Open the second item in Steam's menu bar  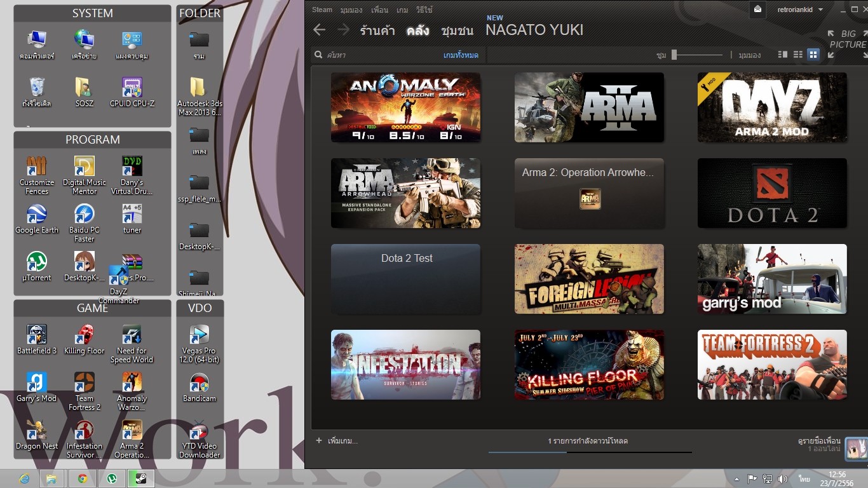point(351,10)
